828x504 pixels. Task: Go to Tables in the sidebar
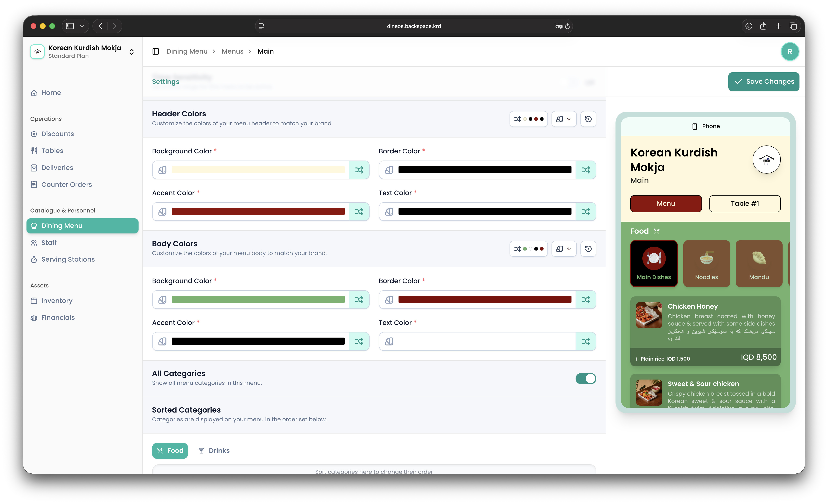click(82, 151)
